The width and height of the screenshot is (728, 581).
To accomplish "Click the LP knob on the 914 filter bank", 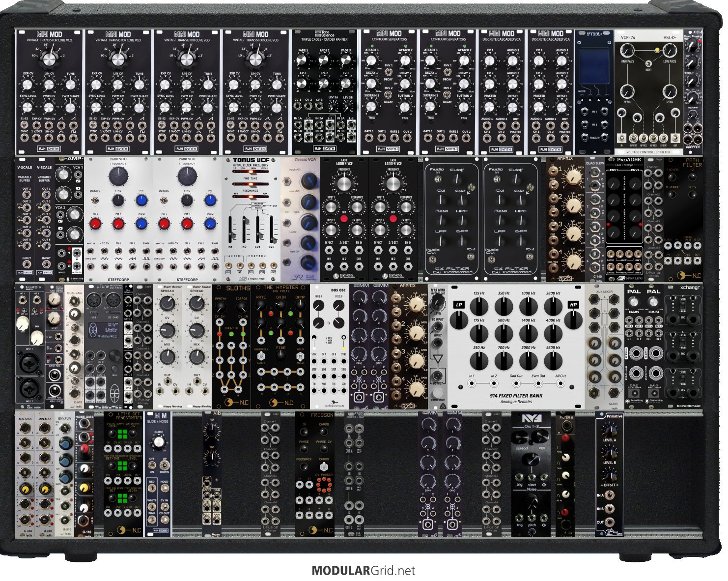I will click(x=459, y=320).
